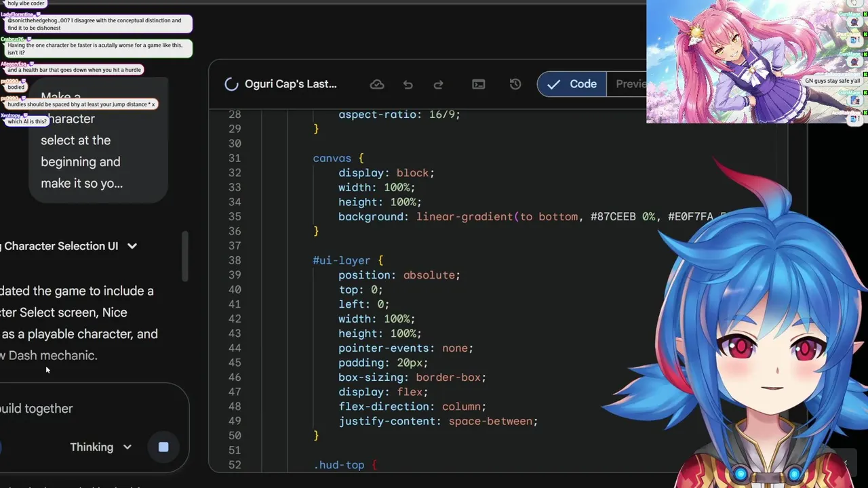Image resolution: width=868 pixels, height=488 pixels.
Task: Click the 'canvas {' selector on line 31
Action: click(x=338, y=158)
